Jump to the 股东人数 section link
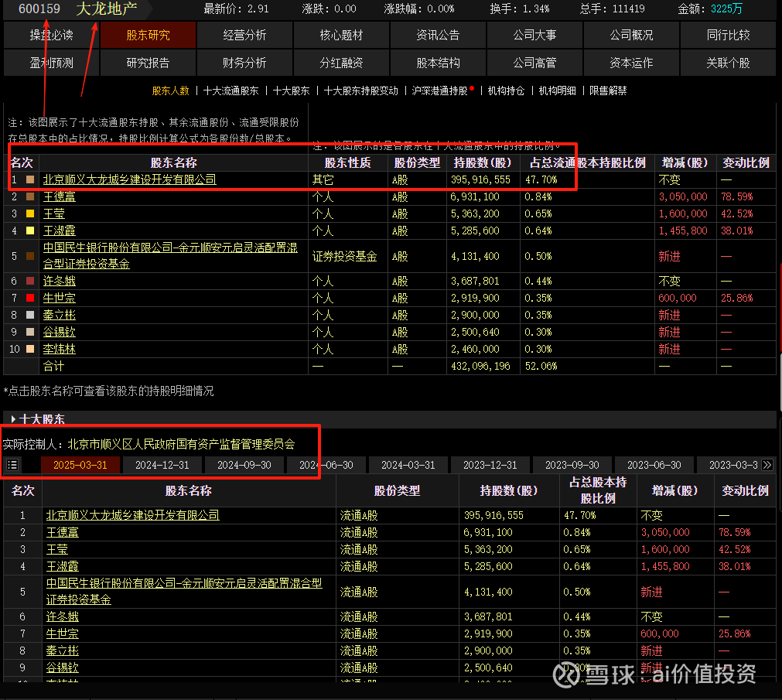The image size is (782, 700). pyautogui.click(x=171, y=90)
